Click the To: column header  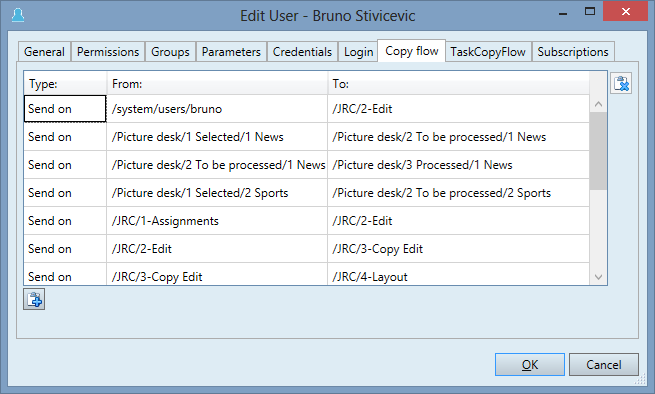pyautogui.click(x=458, y=84)
